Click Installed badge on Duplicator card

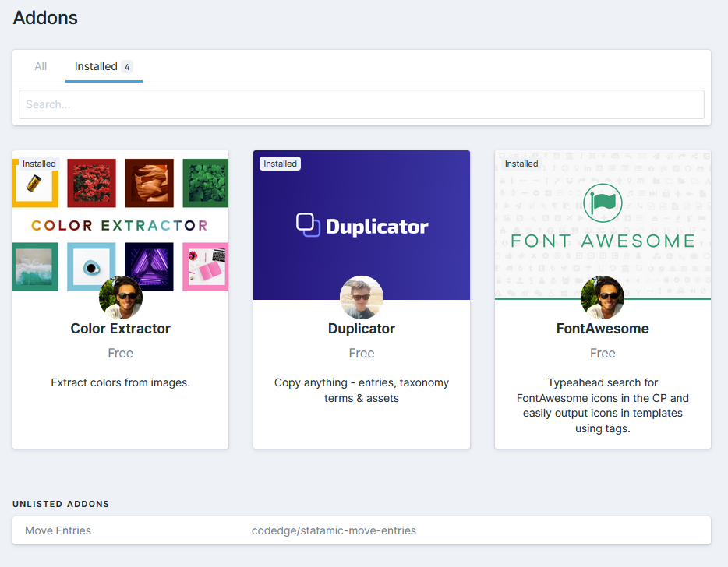[280, 164]
